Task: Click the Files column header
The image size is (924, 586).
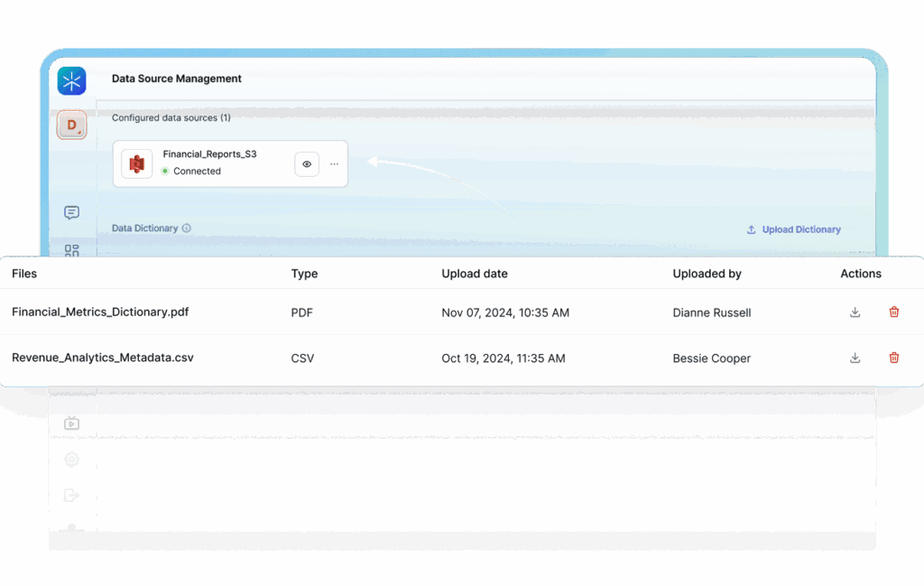Action: (24, 274)
